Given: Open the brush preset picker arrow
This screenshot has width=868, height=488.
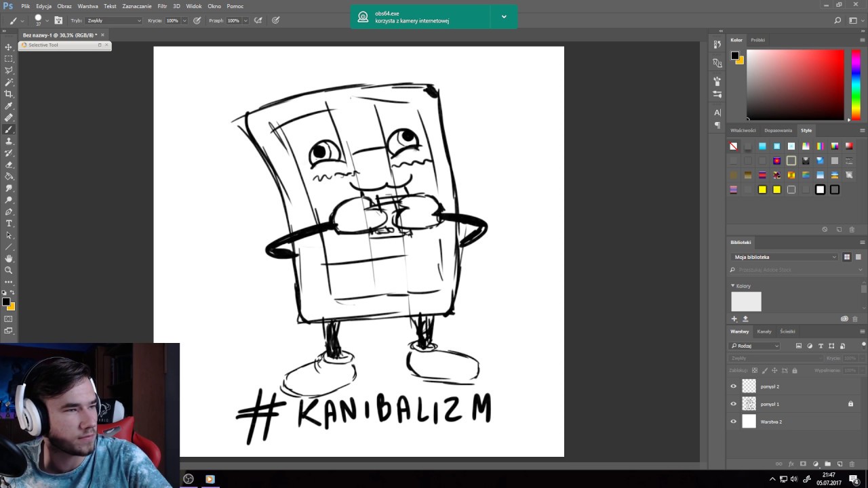Looking at the screenshot, I should pyautogui.click(x=47, y=20).
